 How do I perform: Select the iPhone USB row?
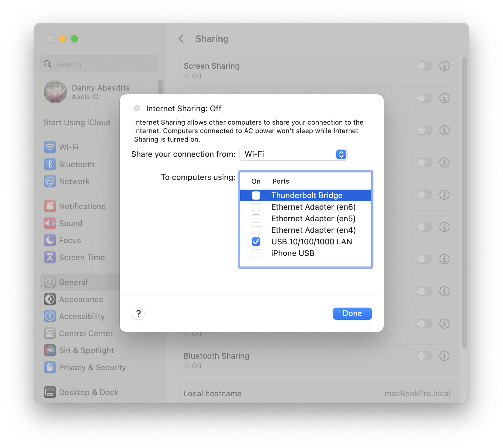click(306, 253)
